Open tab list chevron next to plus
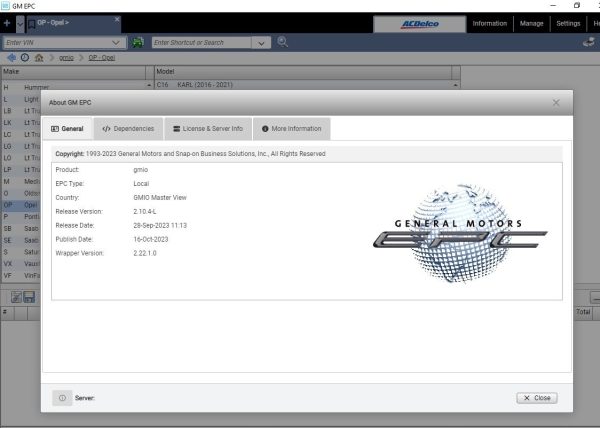The image size is (600, 428). tap(20, 24)
